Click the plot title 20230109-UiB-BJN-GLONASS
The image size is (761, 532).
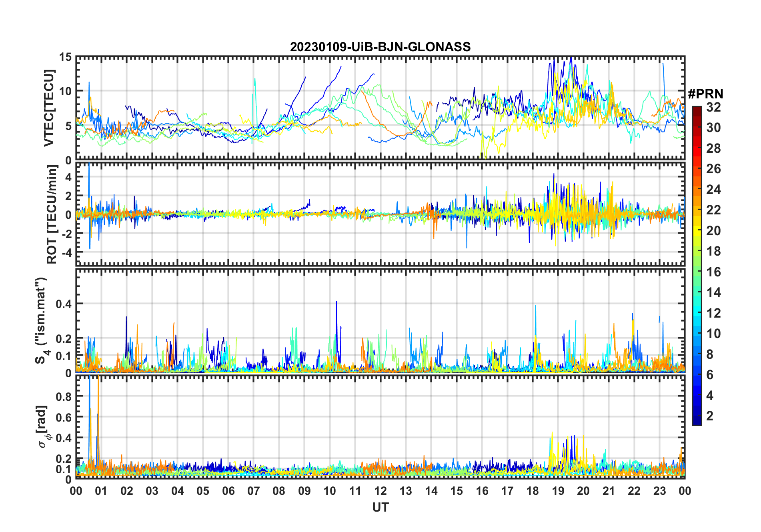coord(380,47)
